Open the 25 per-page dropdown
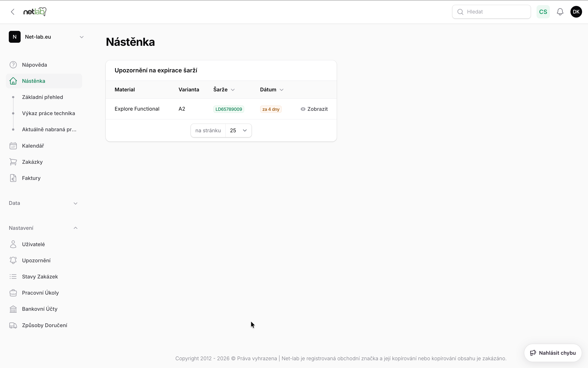 click(x=238, y=130)
